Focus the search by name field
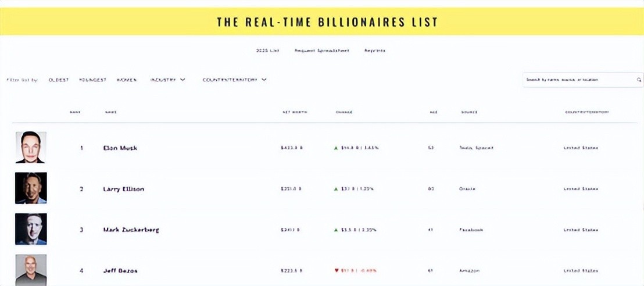Screen dimensions: 644x286 578,80
